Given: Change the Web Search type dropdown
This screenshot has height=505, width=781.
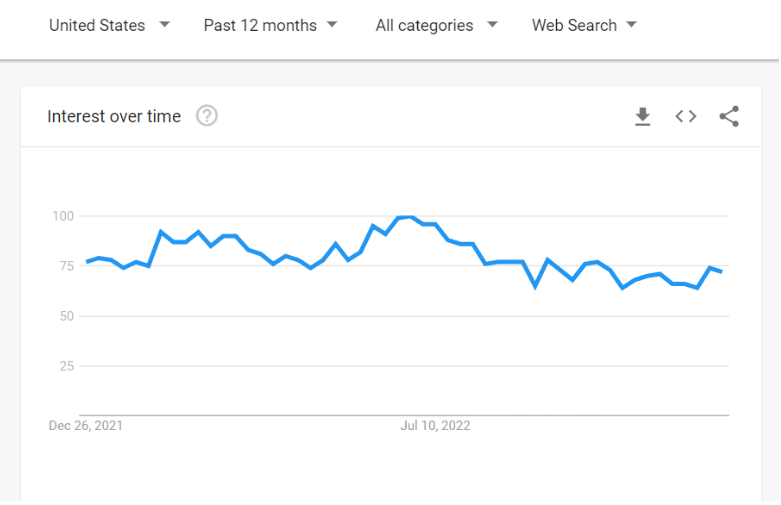Looking at the screenshot, I should tap(584, 25).
